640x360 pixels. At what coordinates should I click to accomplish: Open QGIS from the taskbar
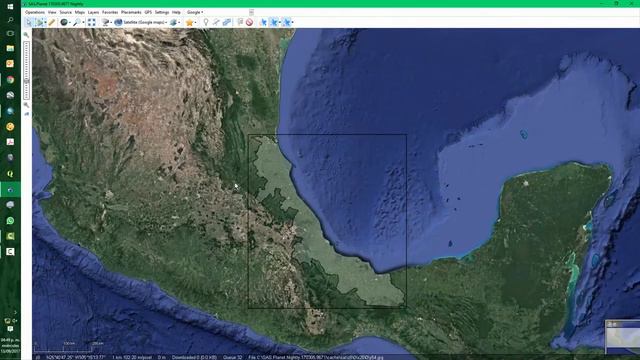tap(10, 173)
